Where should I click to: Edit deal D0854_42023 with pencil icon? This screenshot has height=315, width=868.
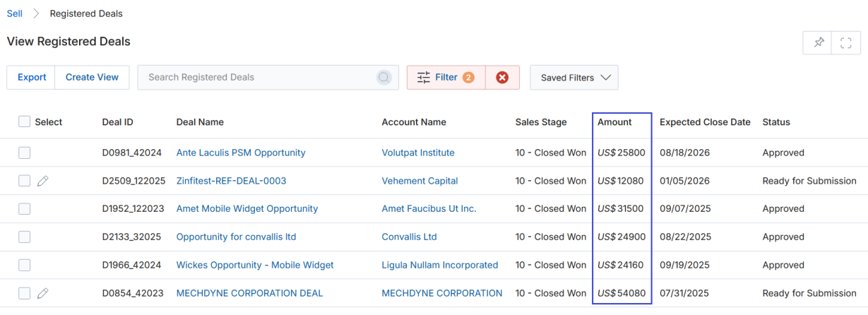click(43, 293)
